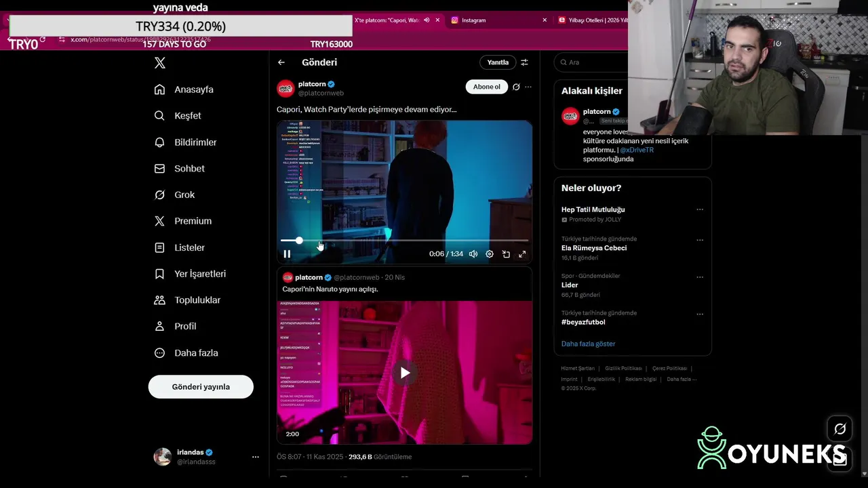The image size is (868, 488).
Task: Open Çerez Politikası footer link
Action: [669, 369]
